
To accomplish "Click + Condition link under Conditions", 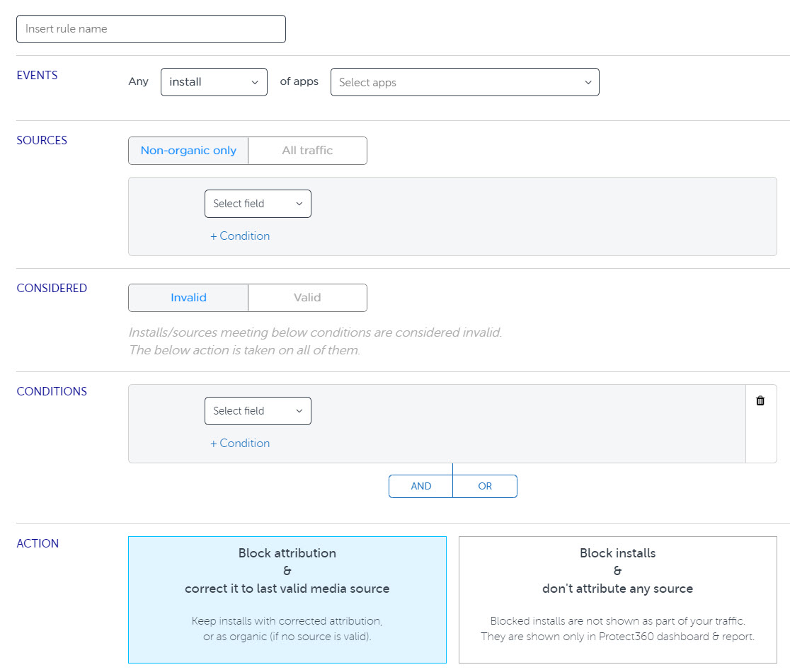I will 240,444.
